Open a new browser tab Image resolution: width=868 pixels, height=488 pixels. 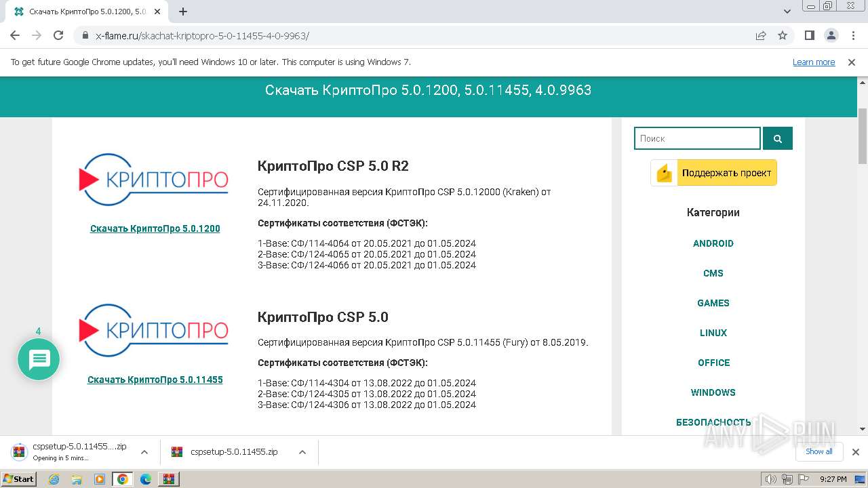(x=183, y=12)
